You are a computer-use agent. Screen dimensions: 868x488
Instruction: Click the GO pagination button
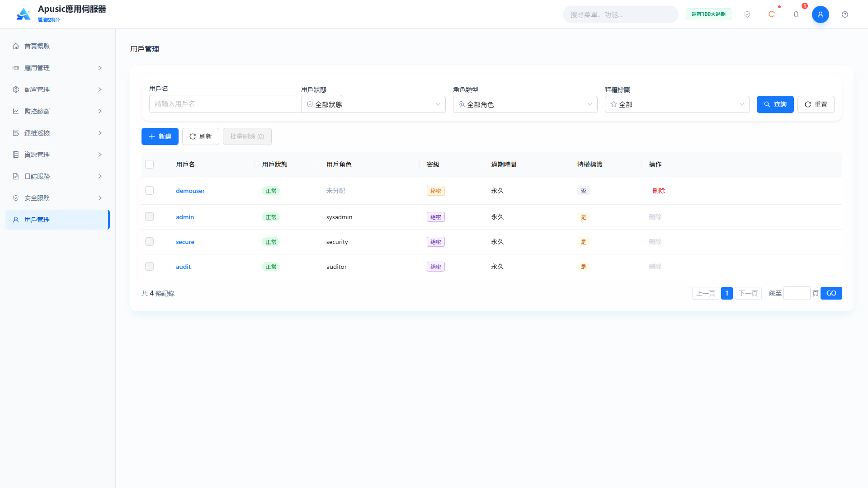click(831, 293)
